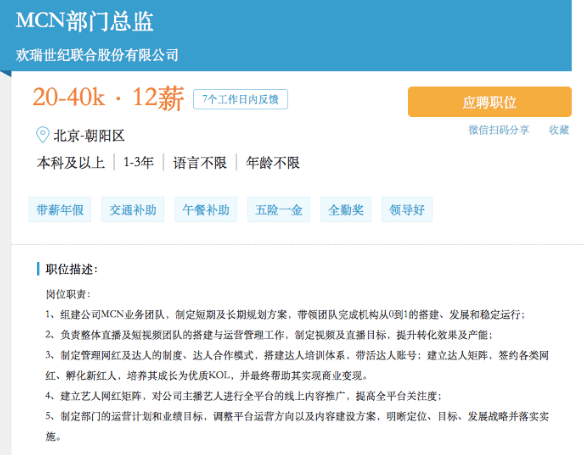
Task: Select the 午餐补助 benefit tag
Action: 206,210
